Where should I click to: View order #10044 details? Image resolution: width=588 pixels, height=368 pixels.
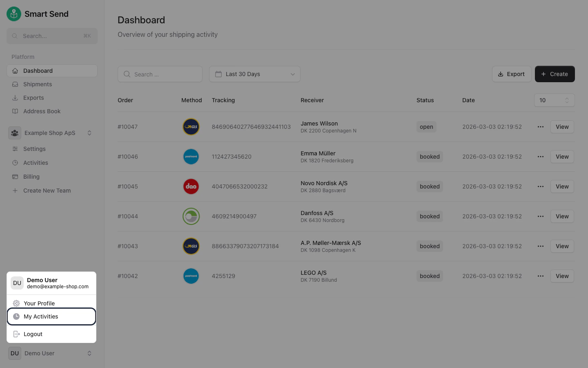[x=562, y=216]
